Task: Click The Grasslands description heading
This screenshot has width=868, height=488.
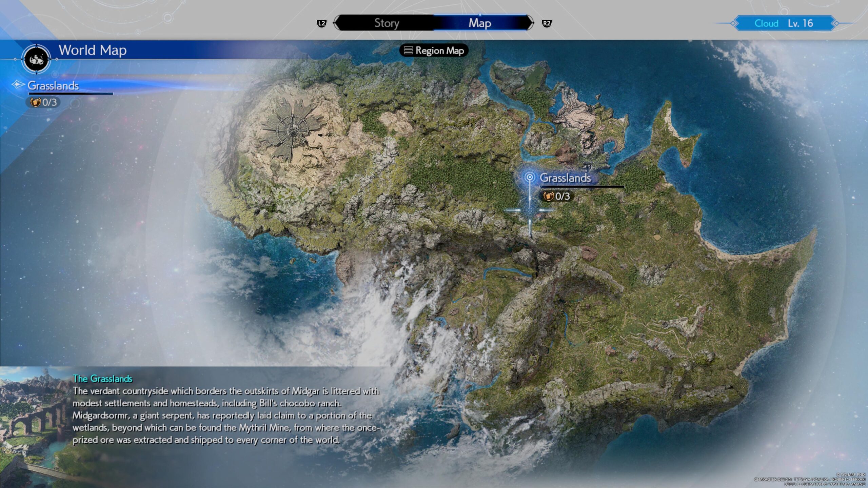Action: click(102, 379)
